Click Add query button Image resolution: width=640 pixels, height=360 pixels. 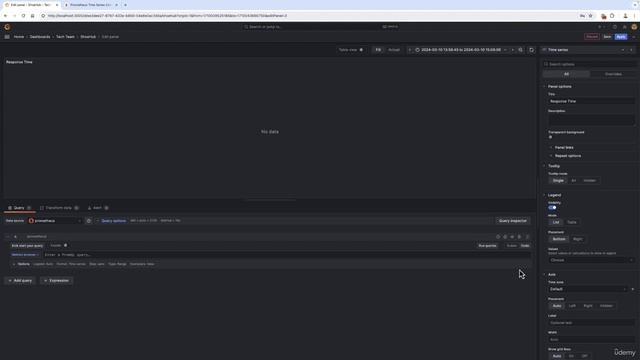(20, 281)
